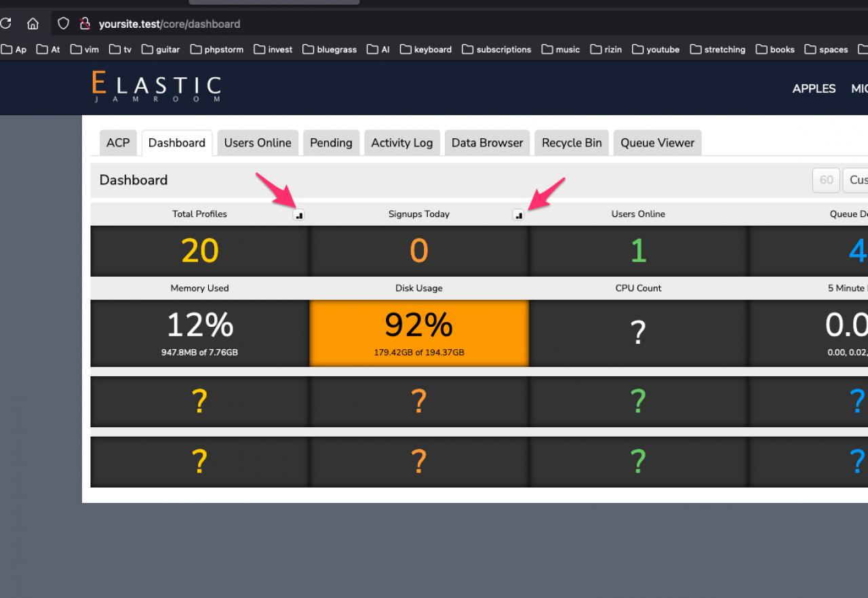Open the Activity Log tab
868x598 pixels.
click(402, 143)
